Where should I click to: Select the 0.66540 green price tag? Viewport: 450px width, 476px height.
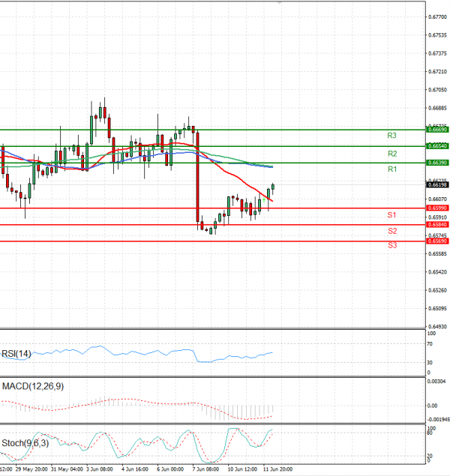click(x=437, y=146)
